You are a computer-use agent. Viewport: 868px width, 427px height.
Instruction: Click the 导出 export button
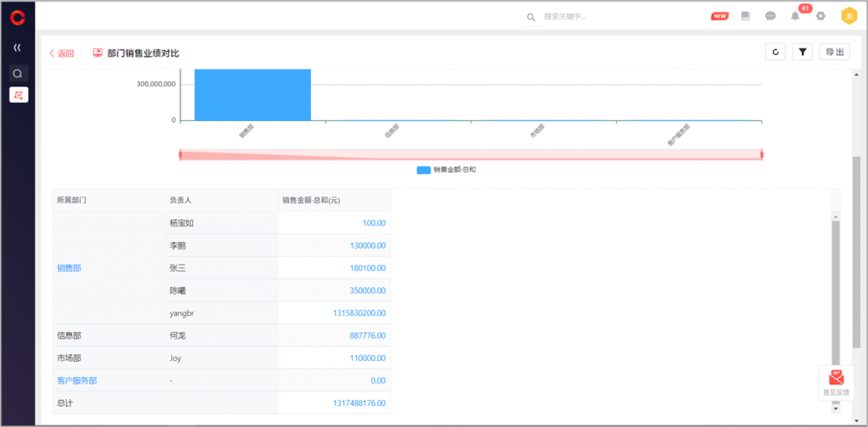click(834, 53)
